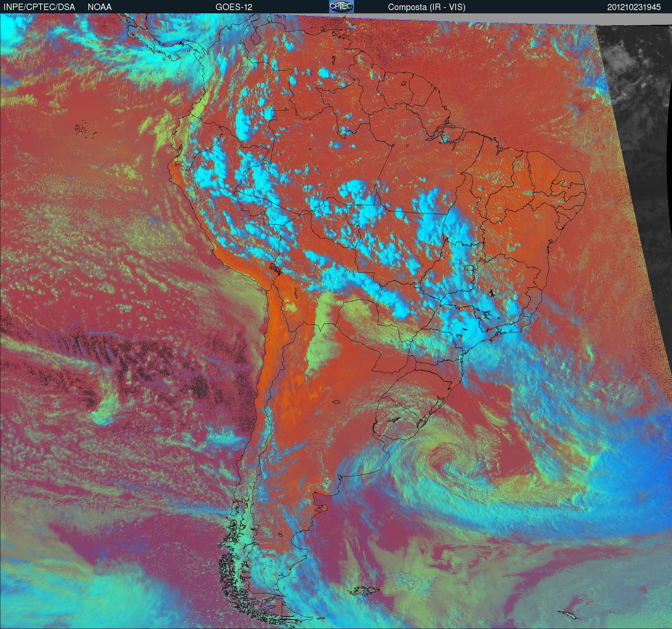Click the NOAA label in header
Image resolution: width=672 pixels, height=629 pixels.
pos(100,7)
